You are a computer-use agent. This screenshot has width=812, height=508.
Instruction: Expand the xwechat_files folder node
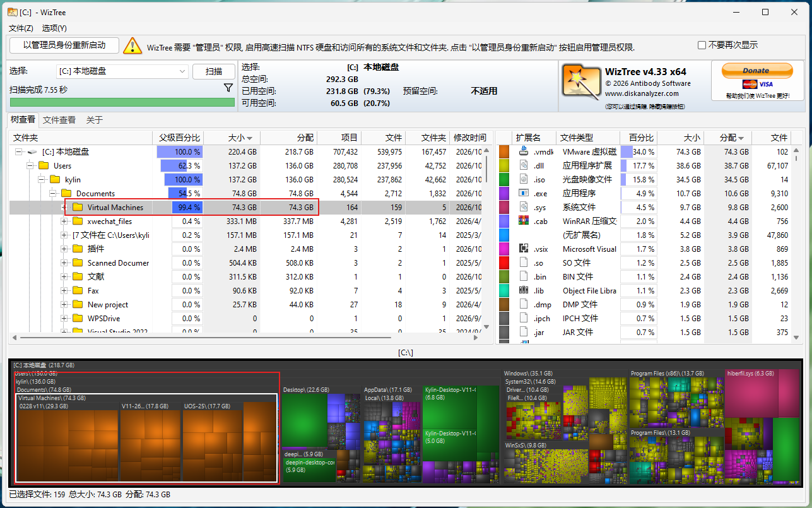64,222
